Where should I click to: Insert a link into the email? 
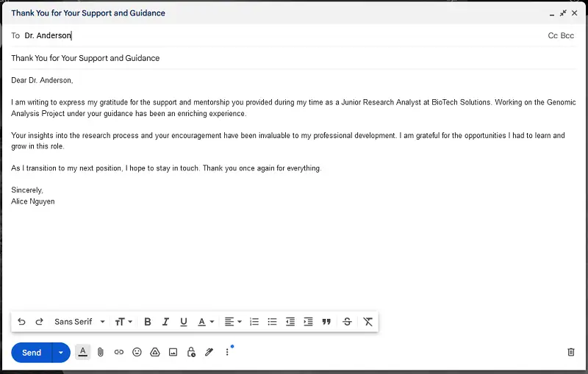119,352
